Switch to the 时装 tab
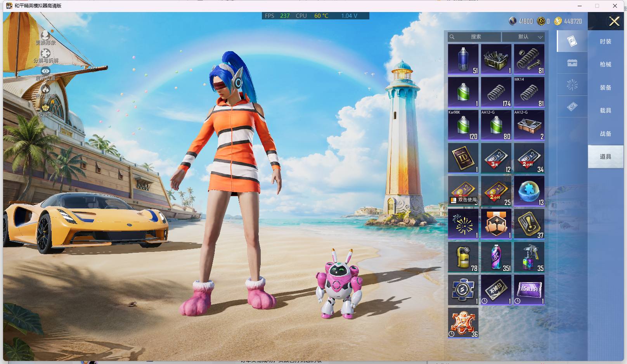The width and height of the screenshot is (627, 364). pos(605,41)
